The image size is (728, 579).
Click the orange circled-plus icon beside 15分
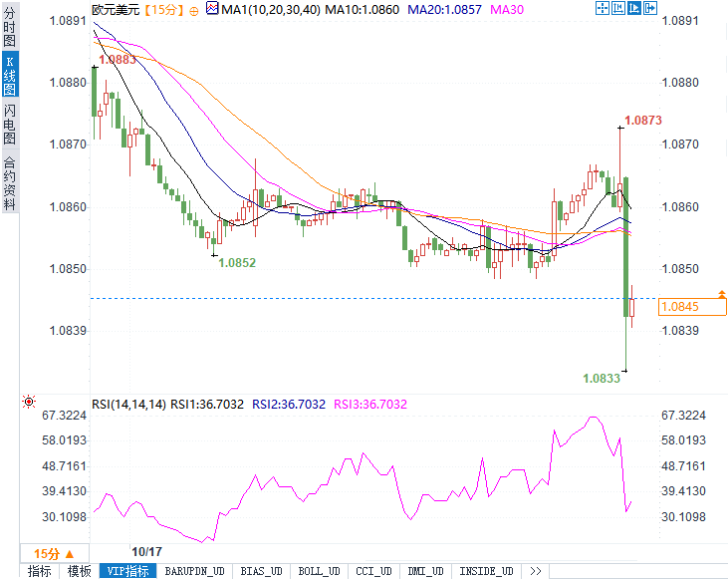pyautogui.click(x=194, y=11)
